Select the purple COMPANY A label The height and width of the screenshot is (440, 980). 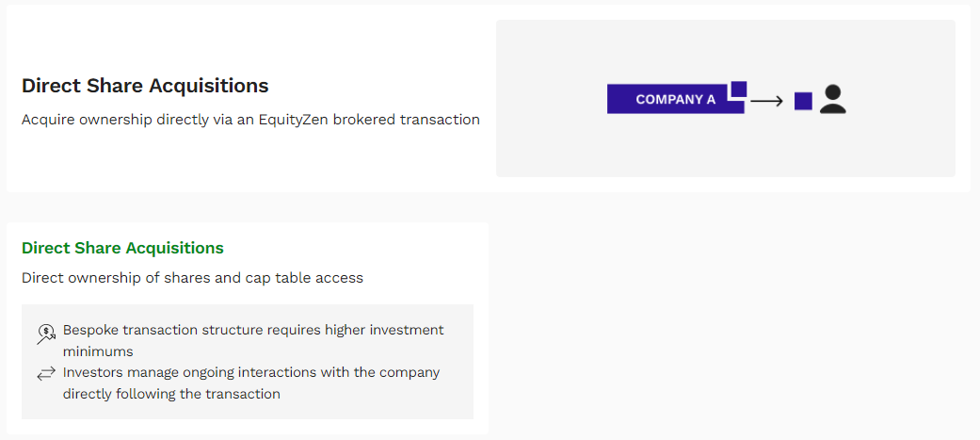pyautogui.click(x=676, y=99)
